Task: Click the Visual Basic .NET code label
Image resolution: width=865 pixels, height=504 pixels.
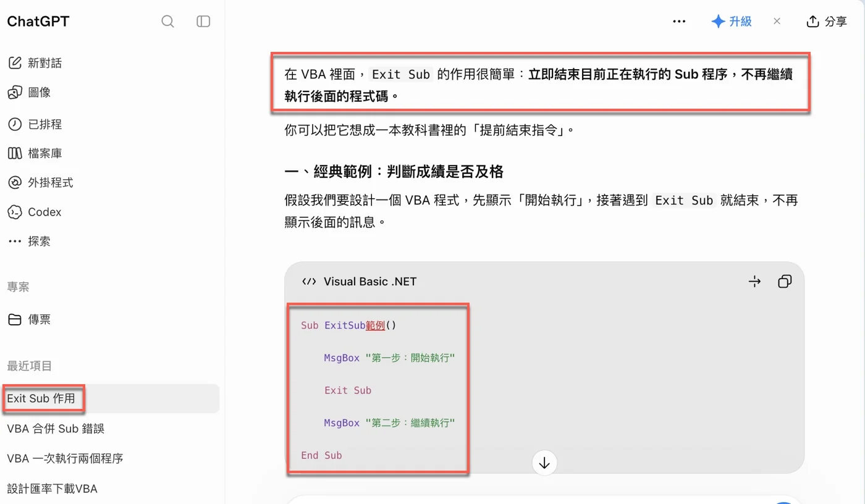Action: coord(370,282)
